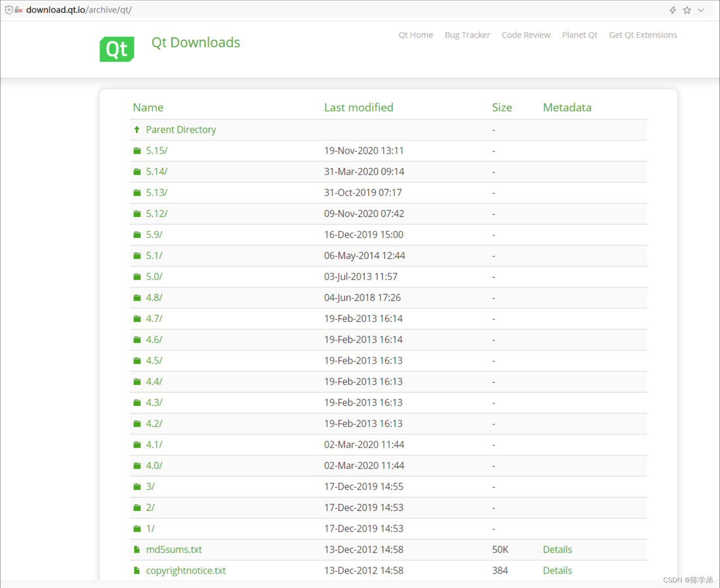Bookmark page with the star icon
720x588 pixels.
[x=687, y=10]
